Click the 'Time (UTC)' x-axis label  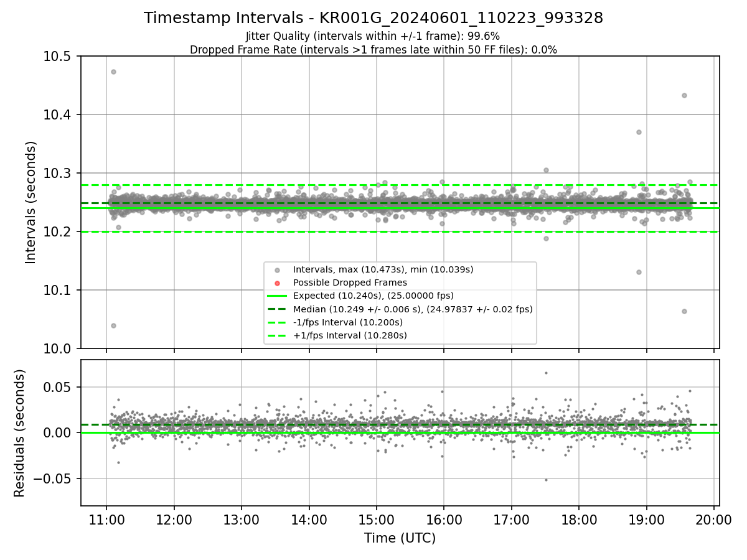400,538
